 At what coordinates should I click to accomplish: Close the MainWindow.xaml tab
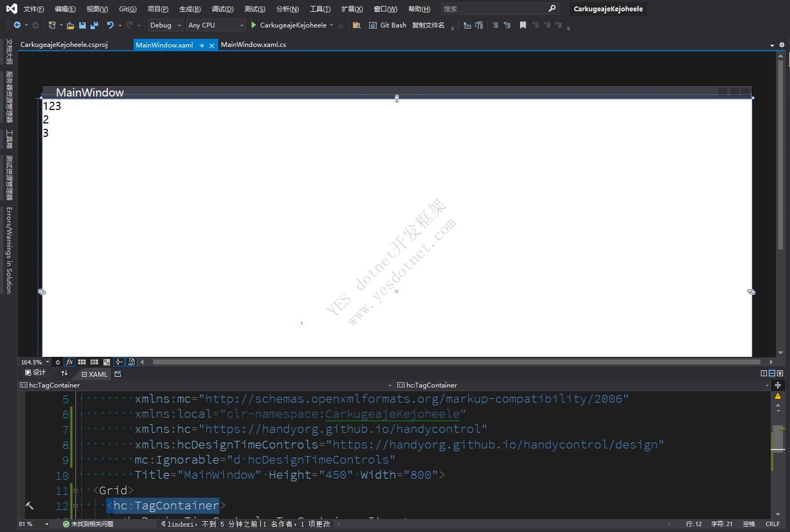point(212,45)
